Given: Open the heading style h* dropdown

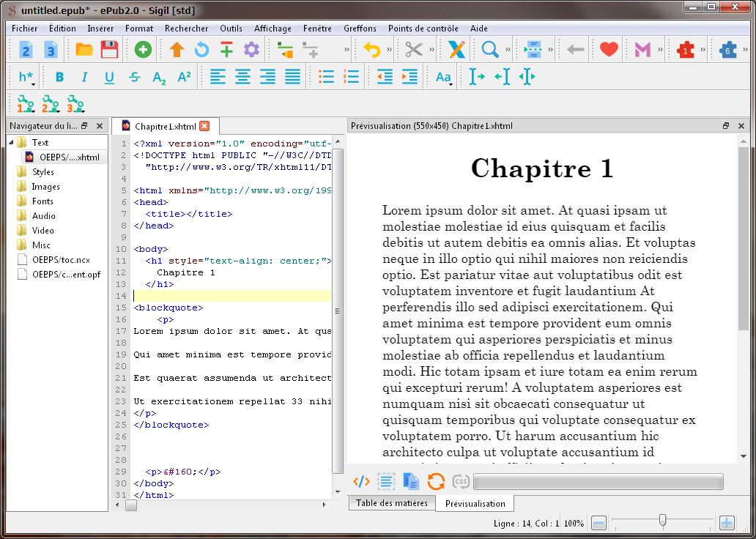Looking at the screenshot, I should [26, 77].
